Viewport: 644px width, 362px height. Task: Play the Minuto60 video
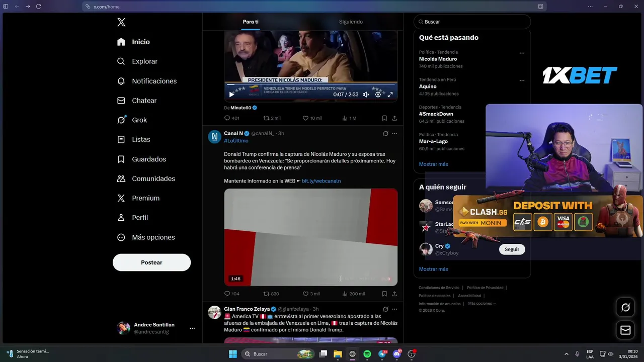[x=231, y=95]
